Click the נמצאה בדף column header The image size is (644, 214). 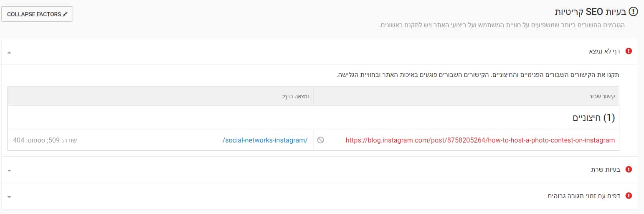click(x=296, y=97)
